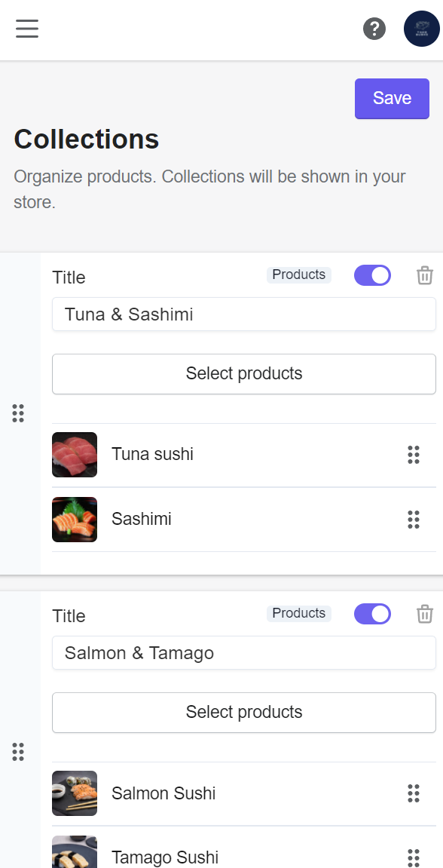Click the Tamago Sushi row reorder handle
This screenshot has width=443, height=868.
point(414,858)
